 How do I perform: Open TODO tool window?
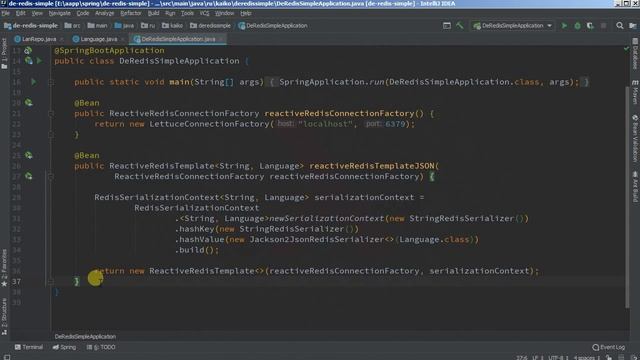click(x=101, y=347)
